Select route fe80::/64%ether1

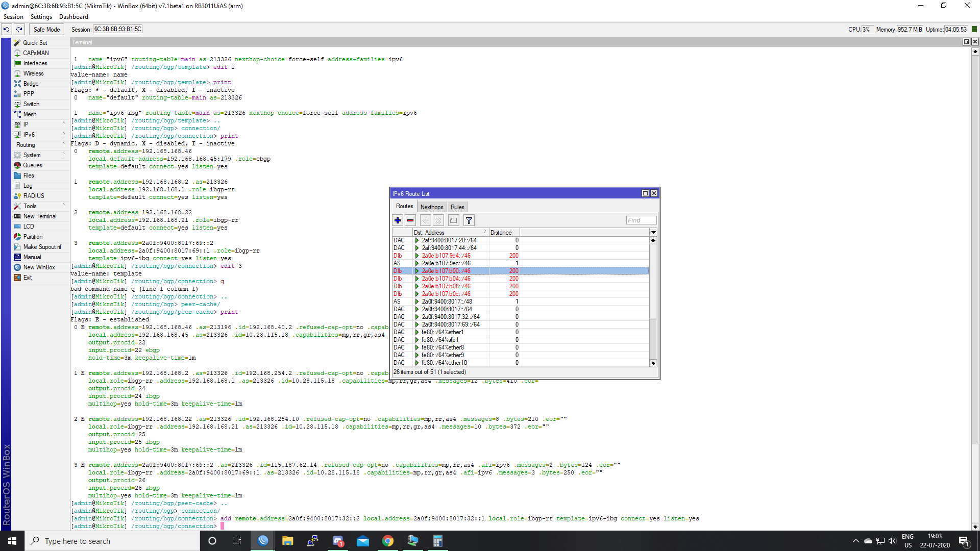click(521, 332)
